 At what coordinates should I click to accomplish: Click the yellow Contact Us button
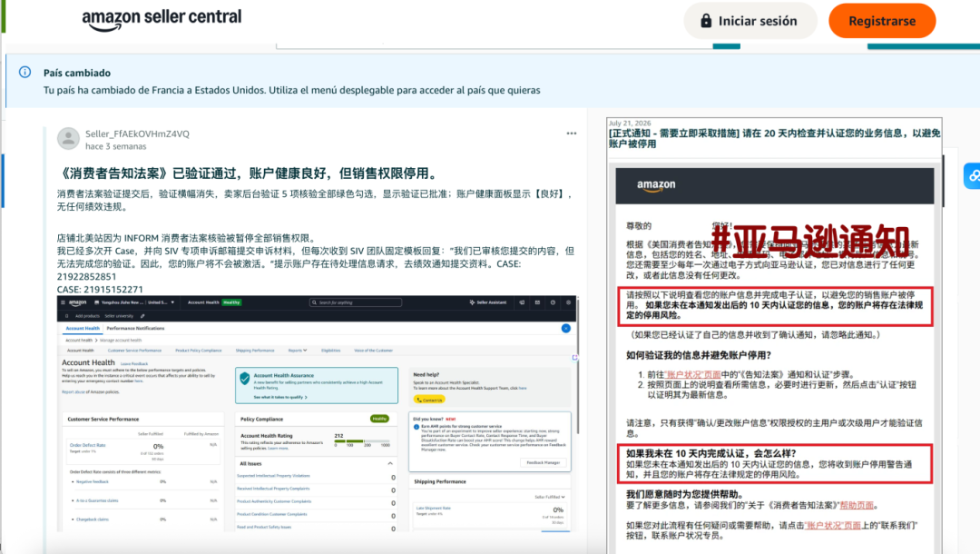click(429, 400)
